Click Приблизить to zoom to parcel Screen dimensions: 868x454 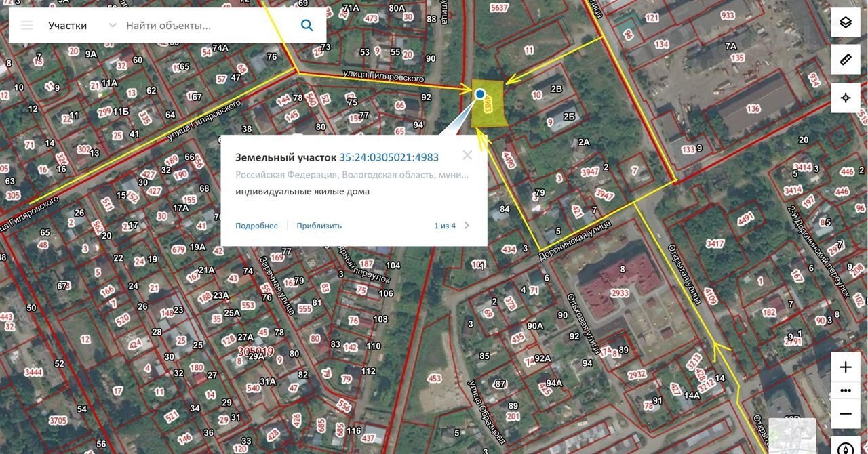[319, 226]
